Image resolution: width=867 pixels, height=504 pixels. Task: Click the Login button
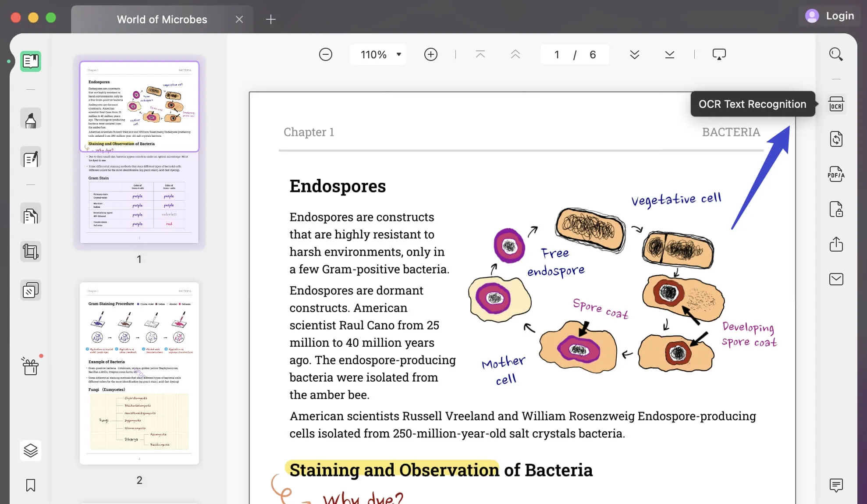pos(830,16)
